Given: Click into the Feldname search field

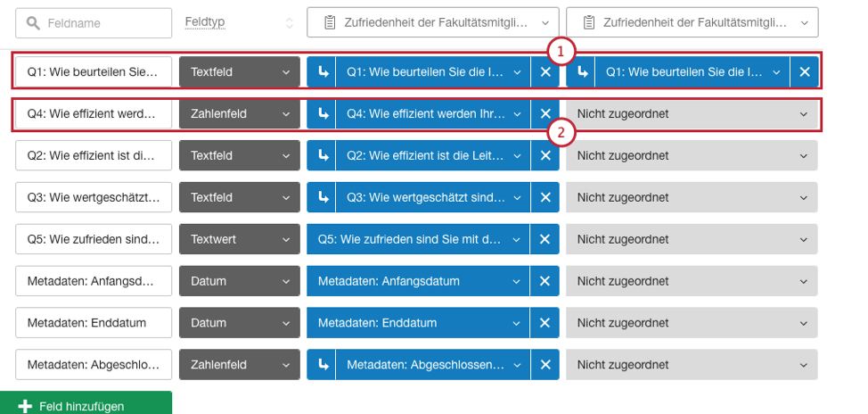Looking at the screenshot, I should (x=94, y=23).
